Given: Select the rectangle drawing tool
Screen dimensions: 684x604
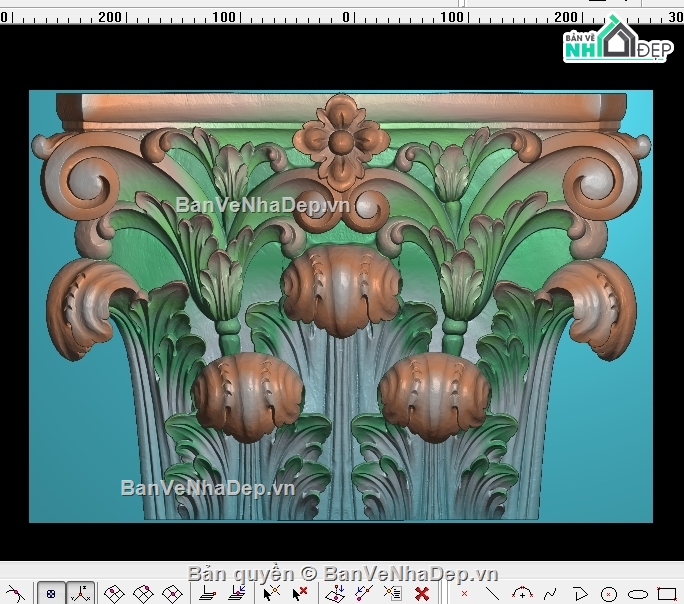Looking at the screenshot, I should [667, 594].
